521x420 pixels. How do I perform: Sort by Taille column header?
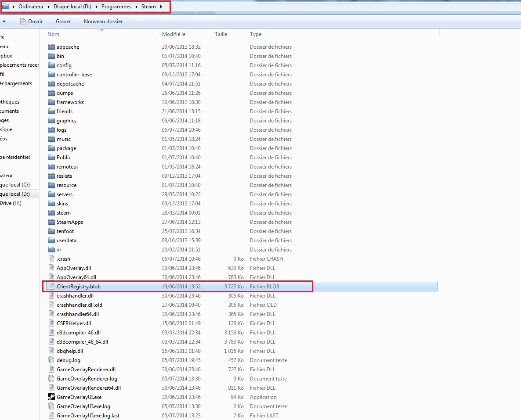click(221, 34)
